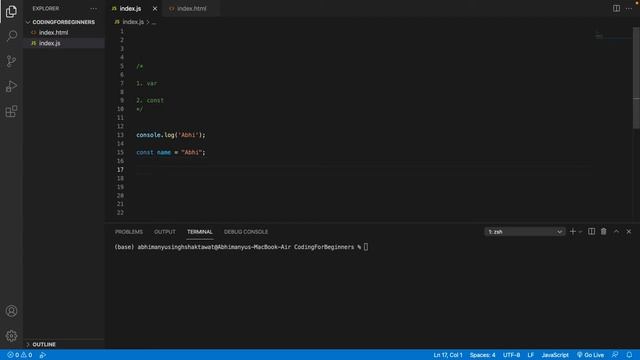Click index.js in the breadcrumb path
640x360 pixels.
coord(133,22)
